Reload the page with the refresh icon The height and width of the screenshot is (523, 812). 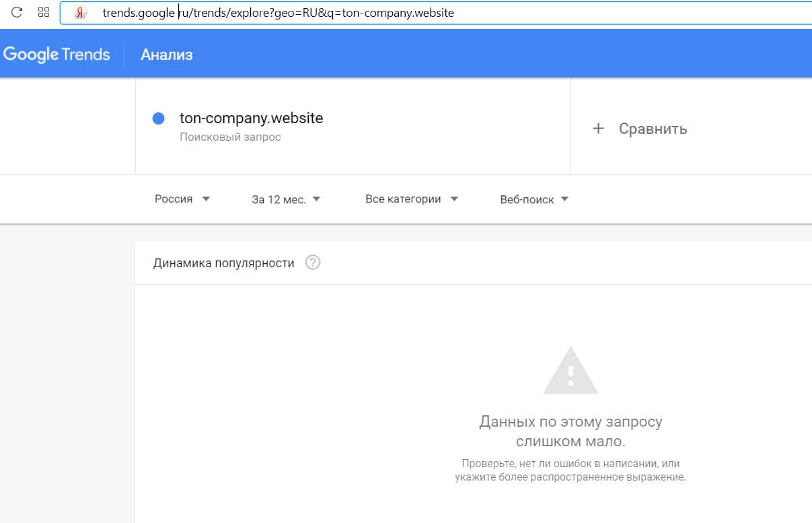click(17, 12)
